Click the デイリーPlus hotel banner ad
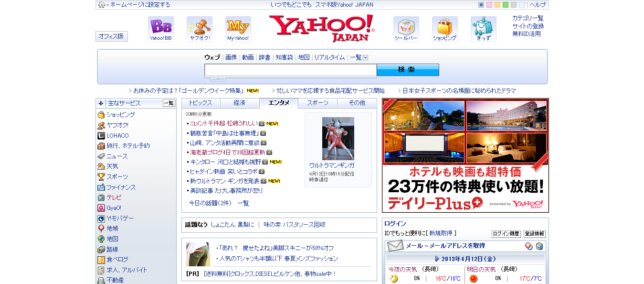 [x=465, y=155]
